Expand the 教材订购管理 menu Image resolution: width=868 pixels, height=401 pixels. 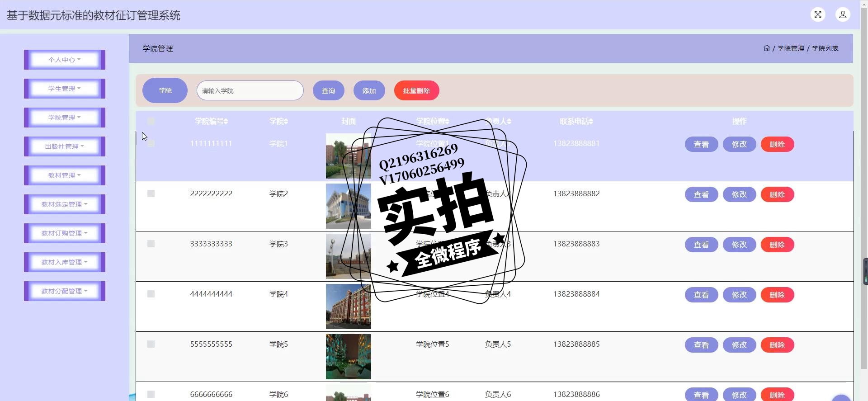(65, 233)
